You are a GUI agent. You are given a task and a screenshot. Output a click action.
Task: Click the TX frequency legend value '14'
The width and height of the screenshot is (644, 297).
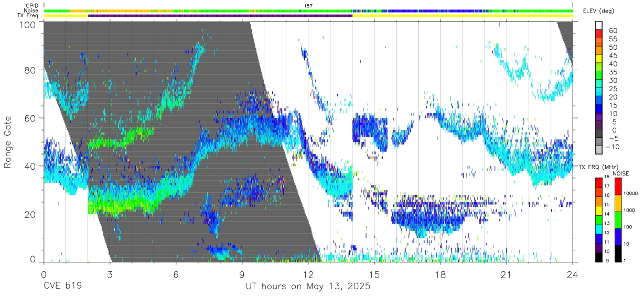pyautogui.click(x=606, y=214)
